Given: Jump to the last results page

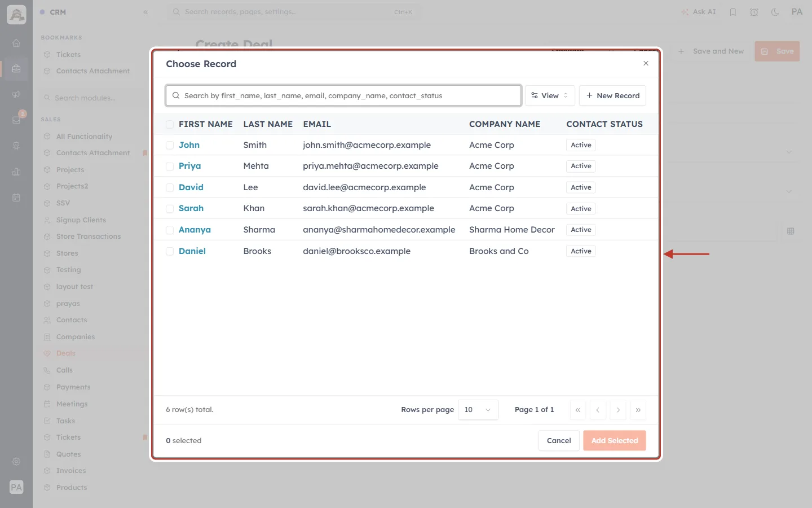Looking at the screenshot, I should [638, 410].
